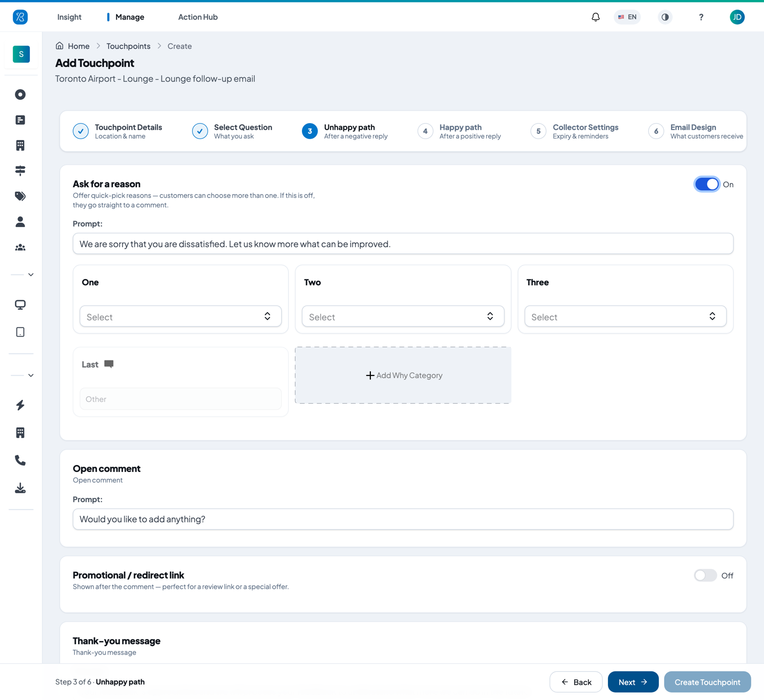Toggle the contrast theme icon
The width and height of the screenshot is (764, 700).
[x=665, y=17]
